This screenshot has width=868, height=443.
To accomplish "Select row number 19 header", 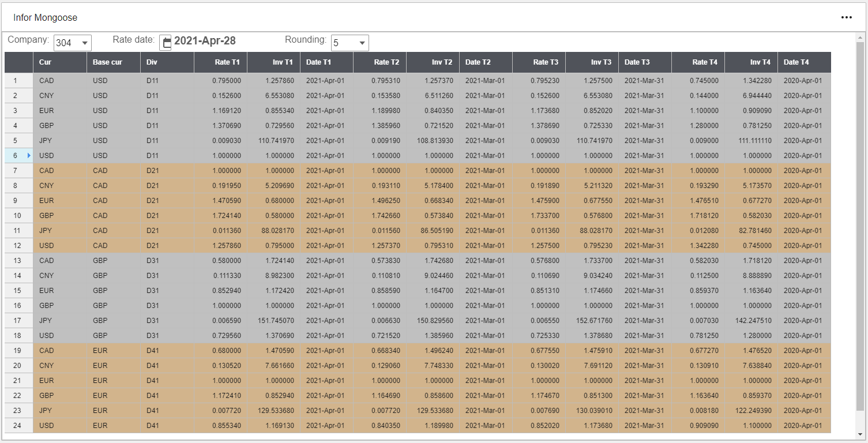I will click(19, 350).
